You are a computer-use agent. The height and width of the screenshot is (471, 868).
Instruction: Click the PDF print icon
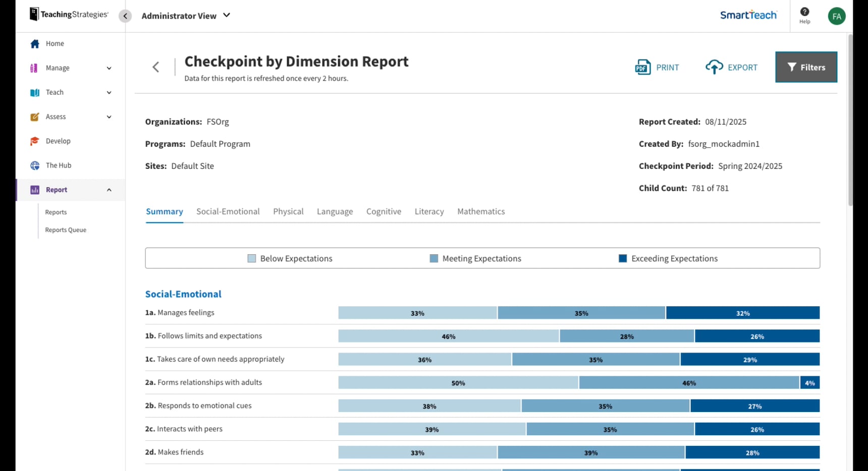[642, 67]
